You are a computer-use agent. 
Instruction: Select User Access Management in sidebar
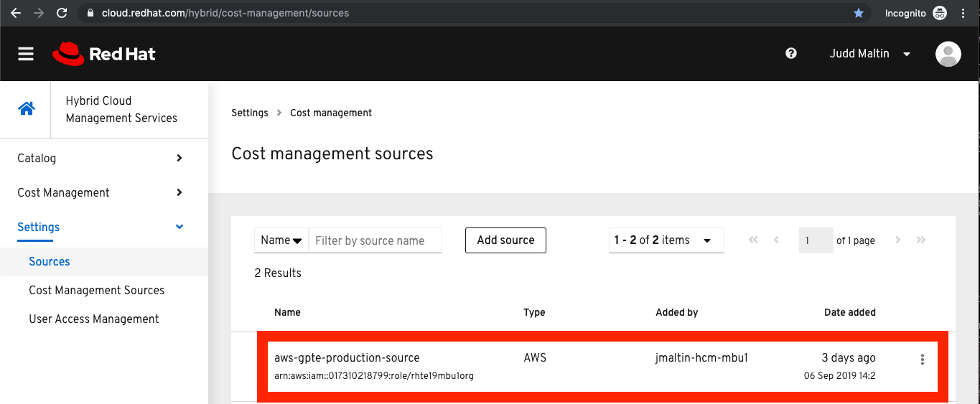coord(94,319)
